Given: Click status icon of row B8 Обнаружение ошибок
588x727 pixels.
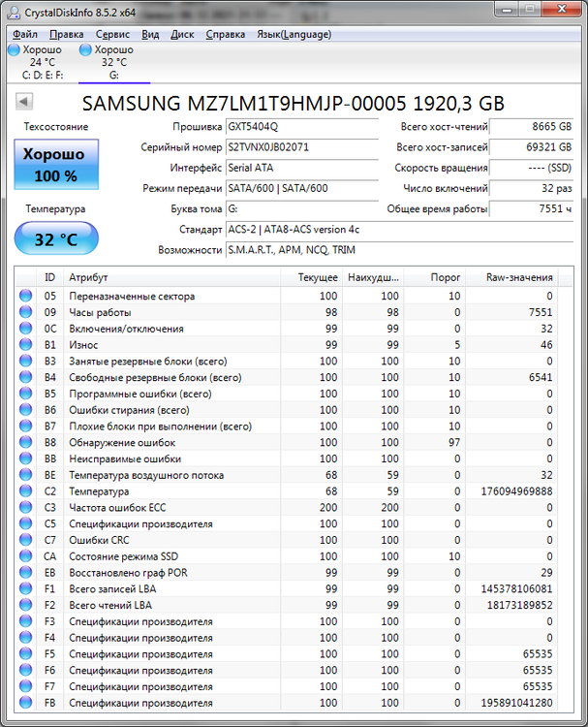Looking at the screenshot, I should 25,442.
